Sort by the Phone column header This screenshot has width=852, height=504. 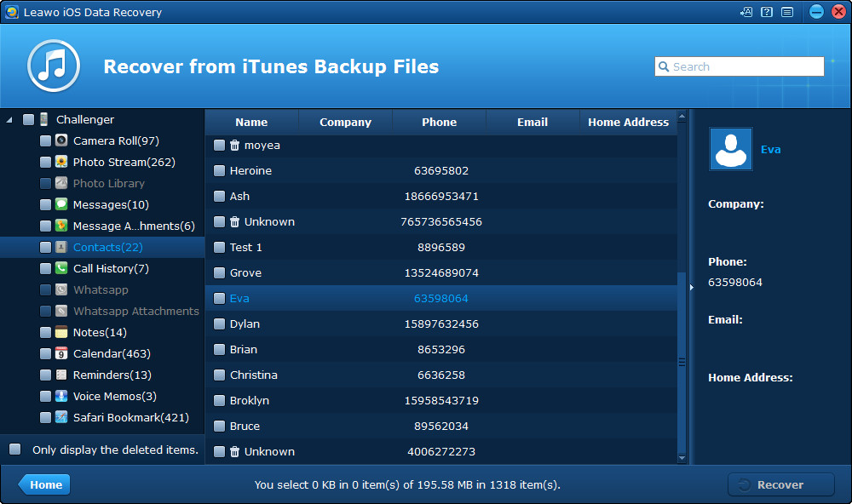click(x=439, y=122)
